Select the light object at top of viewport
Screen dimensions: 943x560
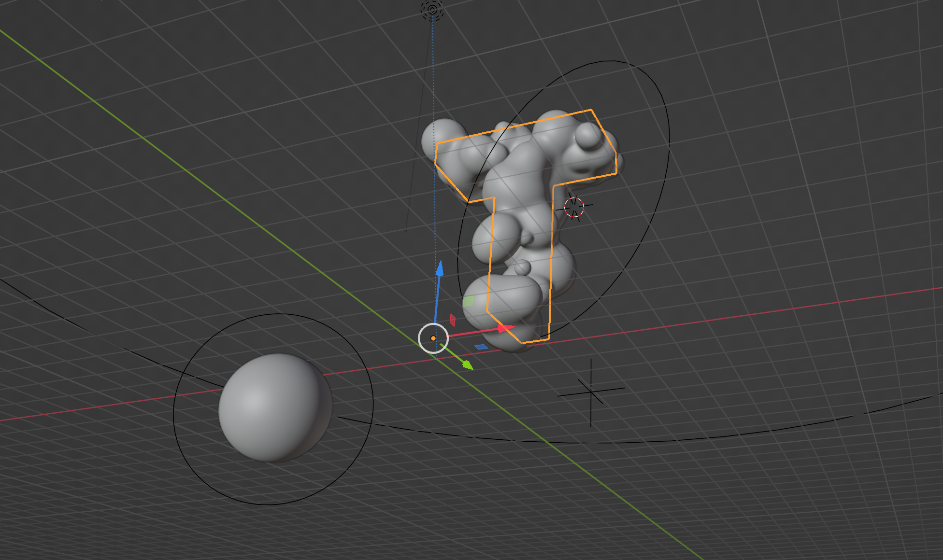(x=432, y=10)
